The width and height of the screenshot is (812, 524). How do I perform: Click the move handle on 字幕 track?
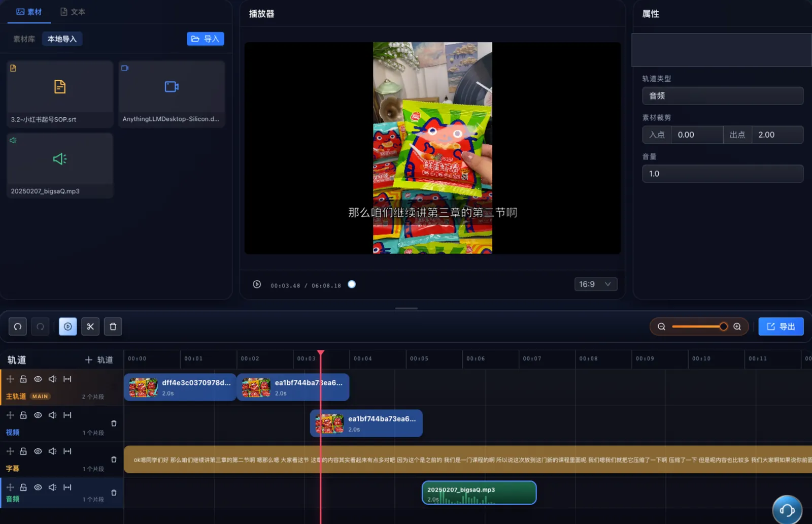[x=10, y=451]
